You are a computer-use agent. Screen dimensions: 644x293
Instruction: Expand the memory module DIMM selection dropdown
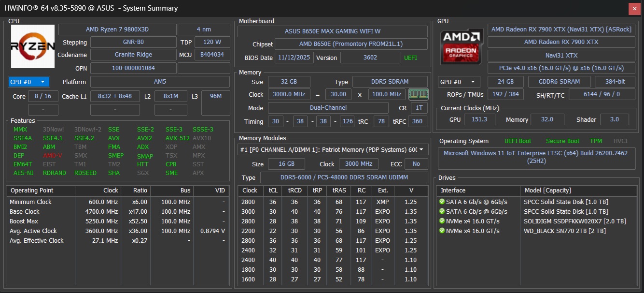(333, 150)
